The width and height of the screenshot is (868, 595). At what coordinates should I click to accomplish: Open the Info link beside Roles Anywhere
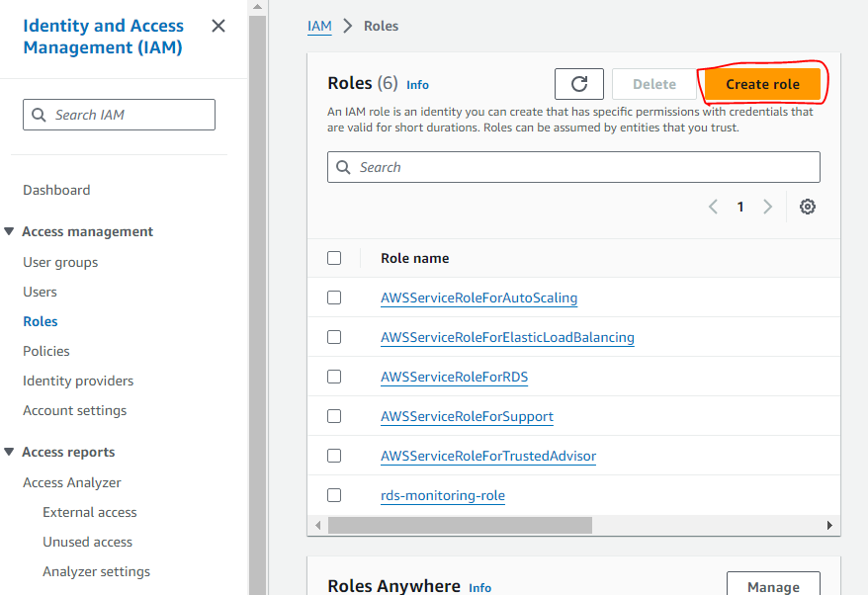(479, 588)
